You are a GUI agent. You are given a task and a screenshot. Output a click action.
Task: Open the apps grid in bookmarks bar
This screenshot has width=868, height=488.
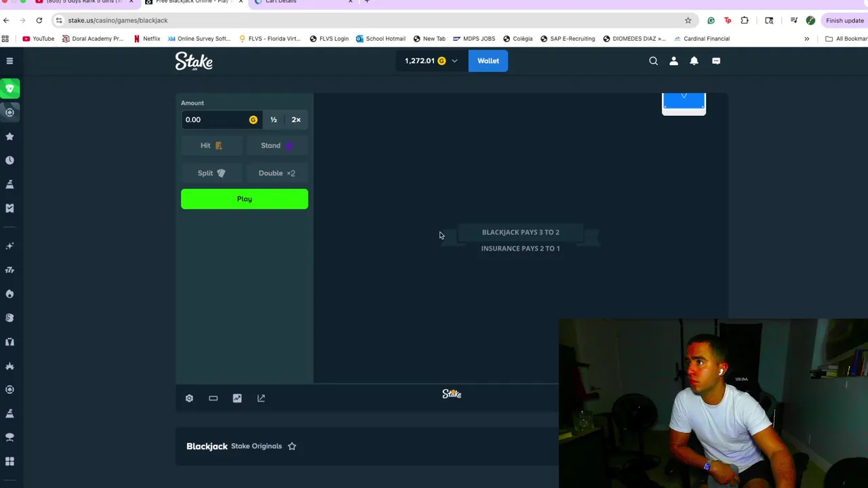click(x=6, y=39)
